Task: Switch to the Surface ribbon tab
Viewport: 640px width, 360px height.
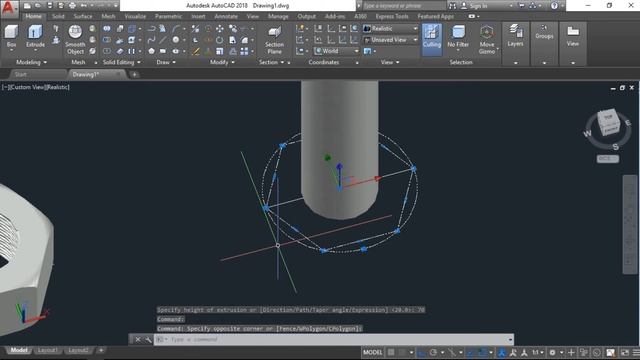Action: tap(83, 16)
